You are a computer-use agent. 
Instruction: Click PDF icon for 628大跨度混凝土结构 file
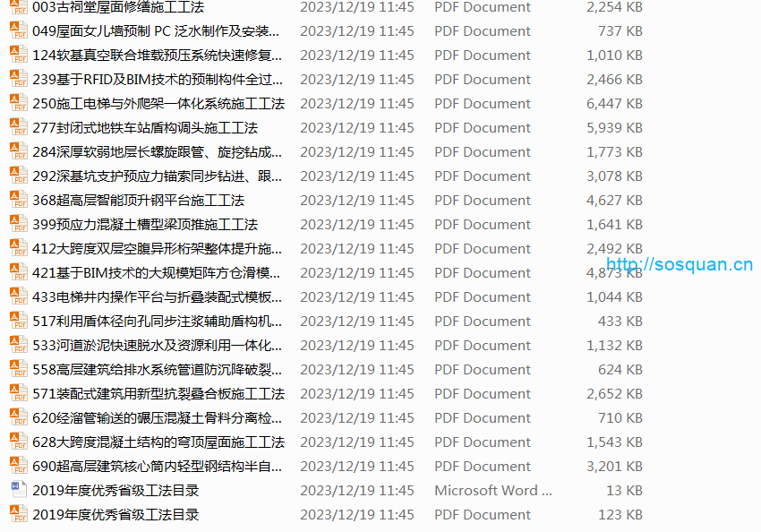click(18, 442)
